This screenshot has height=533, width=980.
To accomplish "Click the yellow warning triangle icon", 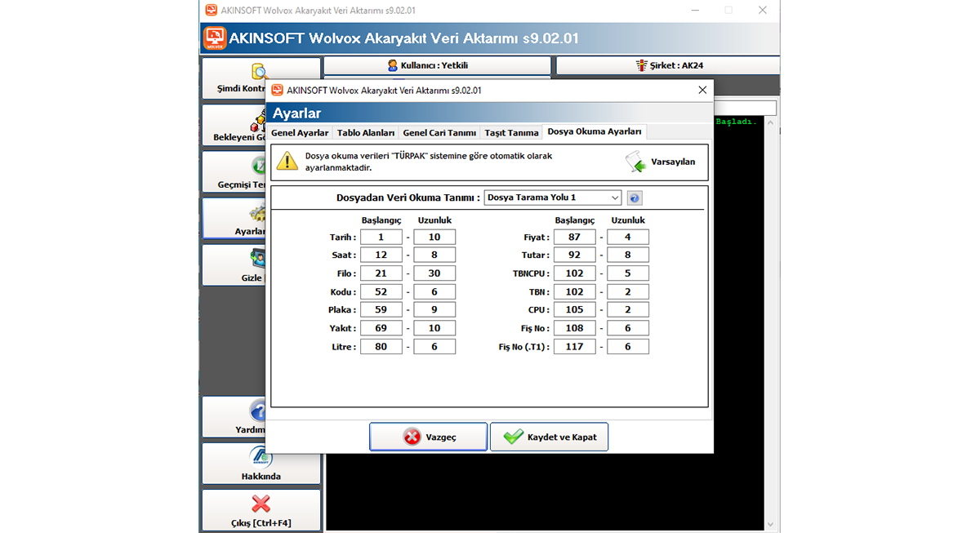I will coord(287,161).
